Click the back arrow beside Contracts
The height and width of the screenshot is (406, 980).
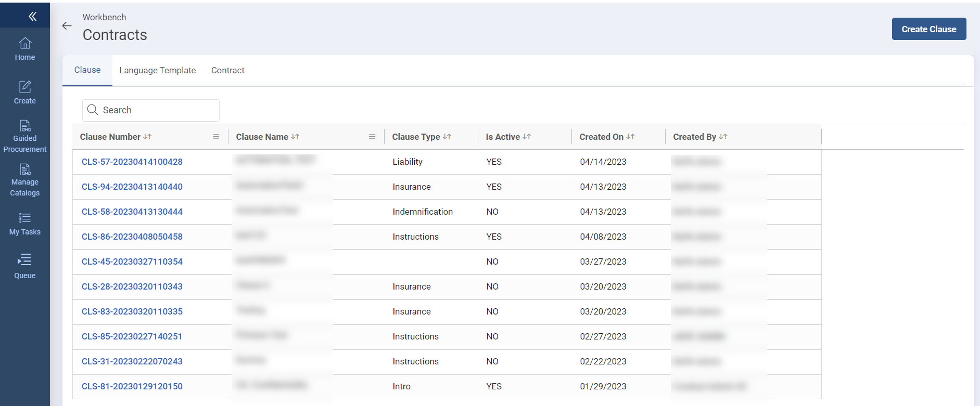click(67, 26)
